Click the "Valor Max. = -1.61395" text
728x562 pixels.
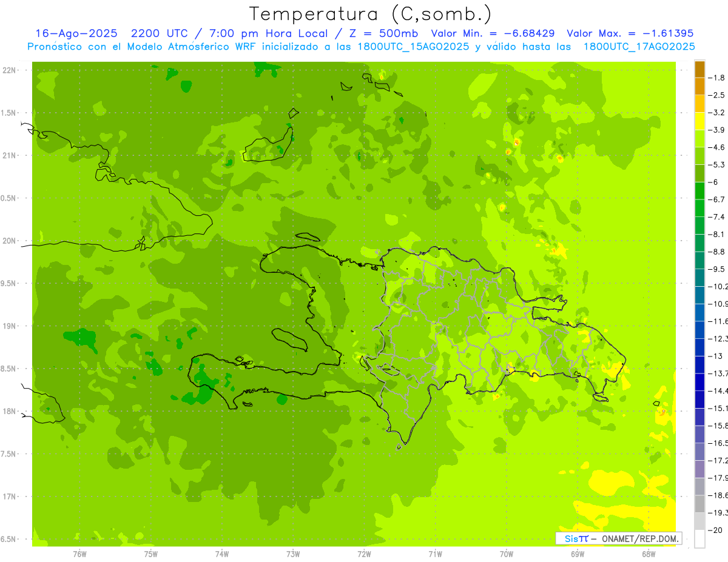[x=630, y=33]
